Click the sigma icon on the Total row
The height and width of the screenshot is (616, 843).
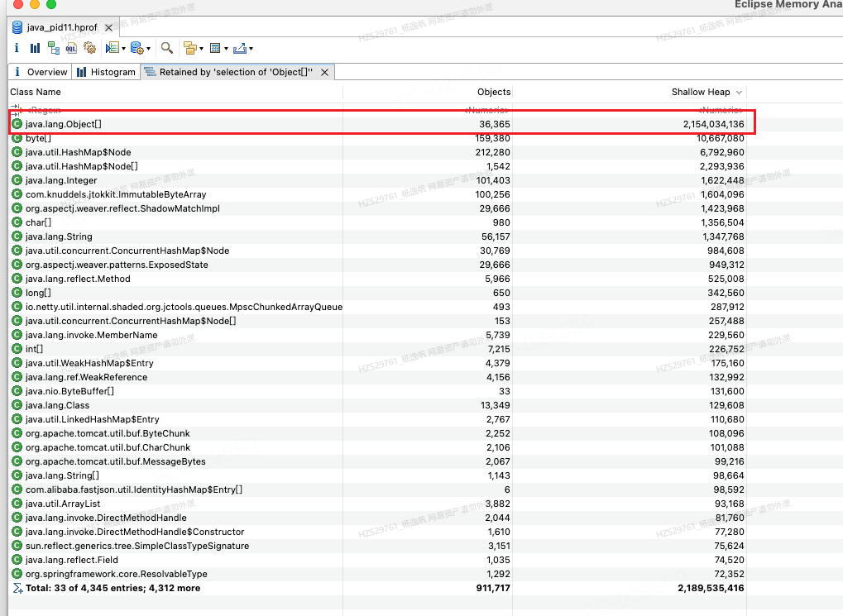click(x=17, y=588)
